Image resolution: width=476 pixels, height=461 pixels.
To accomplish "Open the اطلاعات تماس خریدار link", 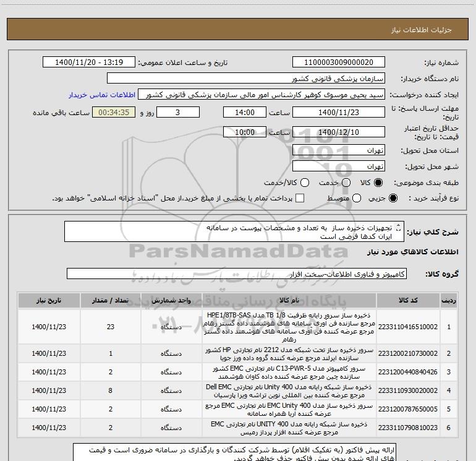I will (x=102, y=95).
